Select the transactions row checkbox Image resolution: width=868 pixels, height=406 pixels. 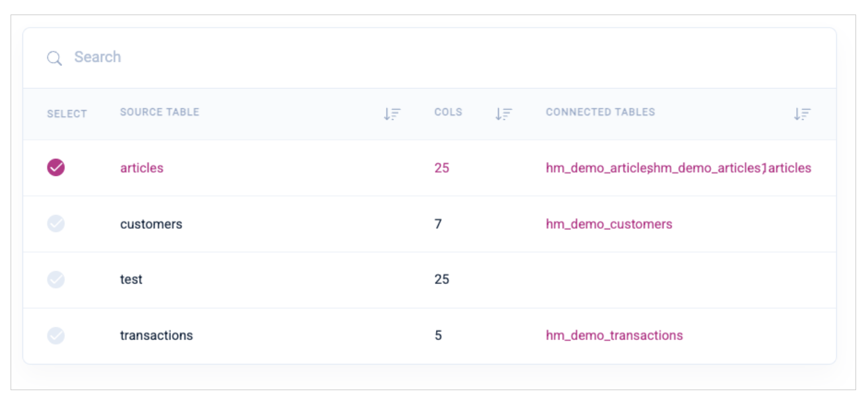tap(56, 335)
